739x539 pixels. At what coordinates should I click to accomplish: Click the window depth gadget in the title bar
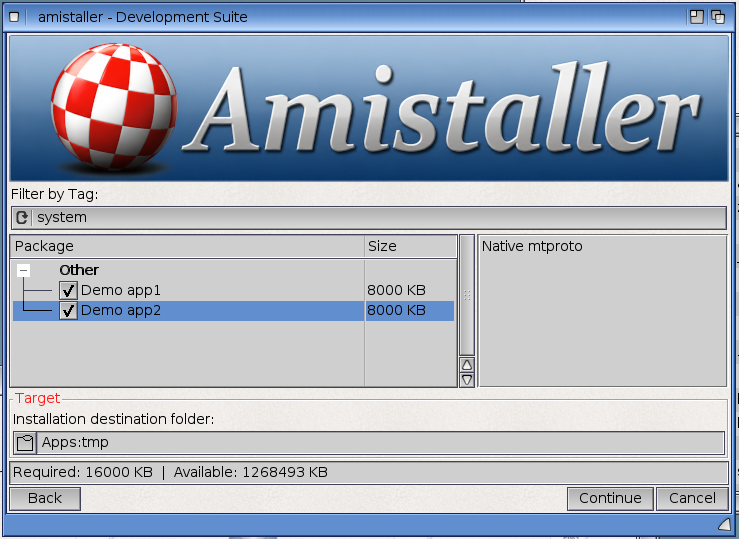click(718, 17)
